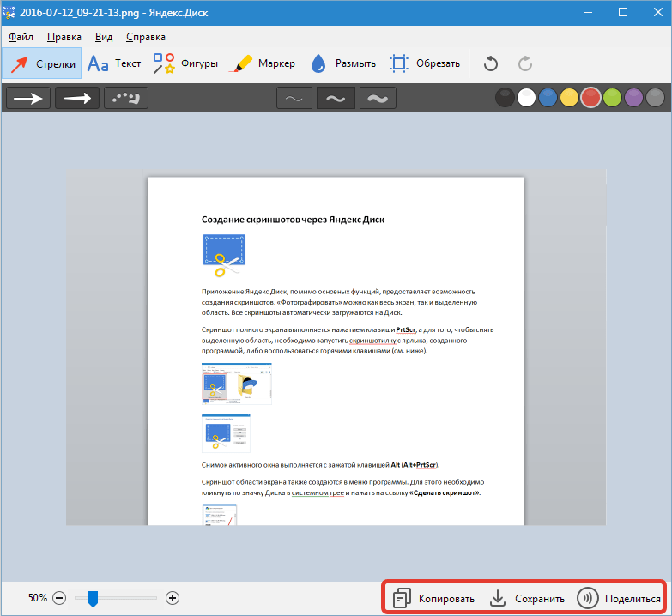This screenshot has width=672, height=616.
Task: Pick the bold tapered arrow style
Action: [77, 98]
